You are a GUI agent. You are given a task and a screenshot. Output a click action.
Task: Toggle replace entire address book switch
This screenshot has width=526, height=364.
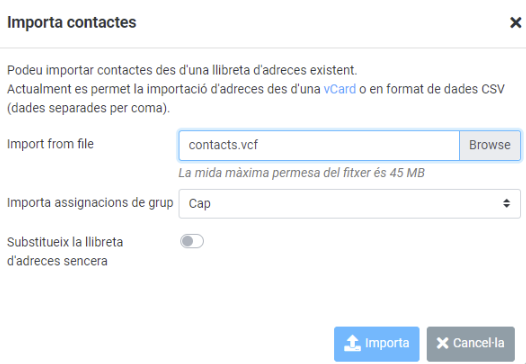192,241
